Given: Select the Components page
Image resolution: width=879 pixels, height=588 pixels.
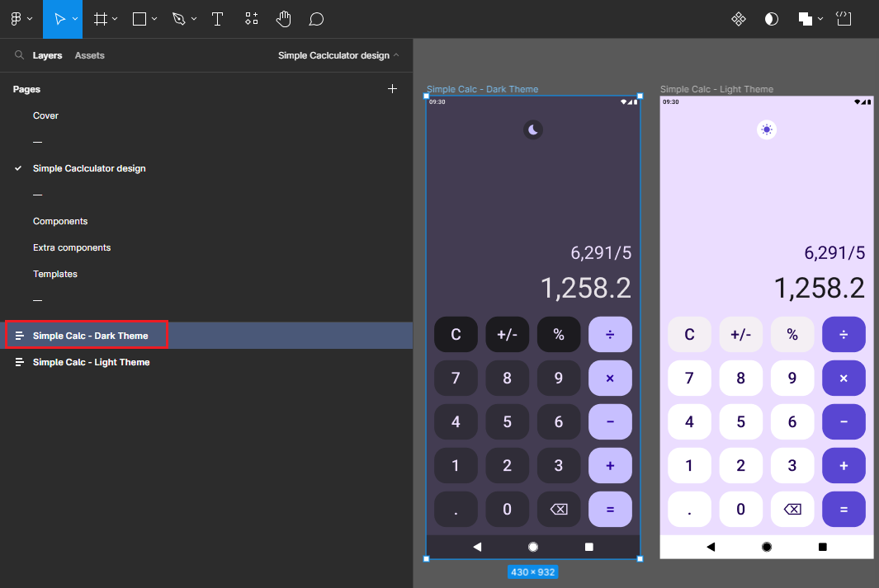Looking at the screenshot, I should click(60, 221).
